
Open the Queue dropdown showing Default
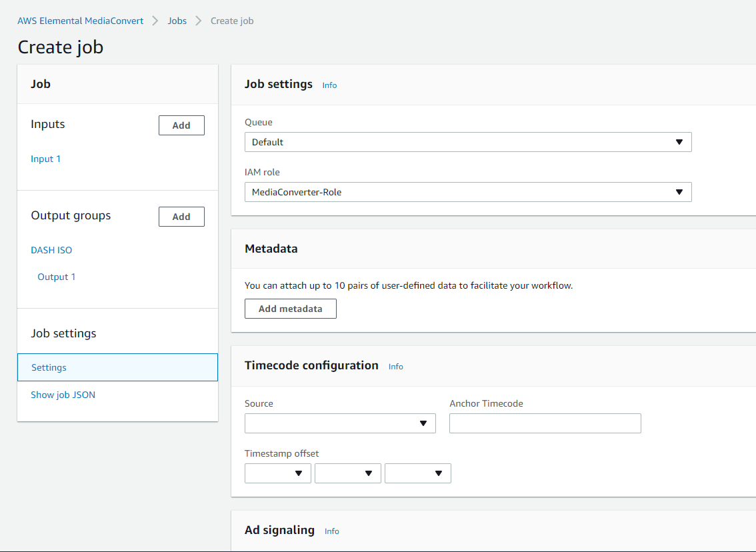pos(467,142)
